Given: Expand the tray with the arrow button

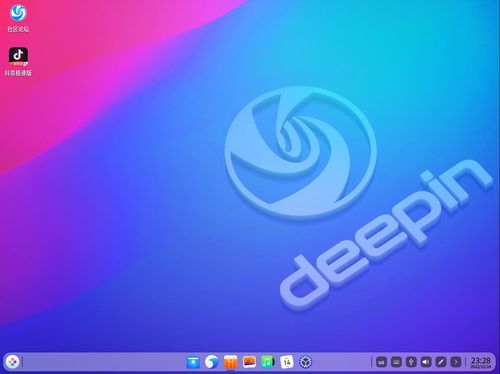Looking at the screenshot, I should tap(456, 362).
